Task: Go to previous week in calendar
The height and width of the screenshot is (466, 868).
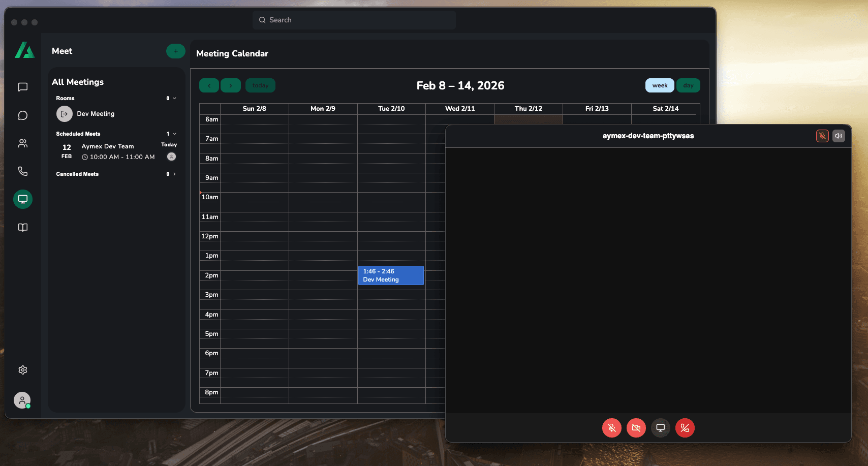Action: (209, 85)
